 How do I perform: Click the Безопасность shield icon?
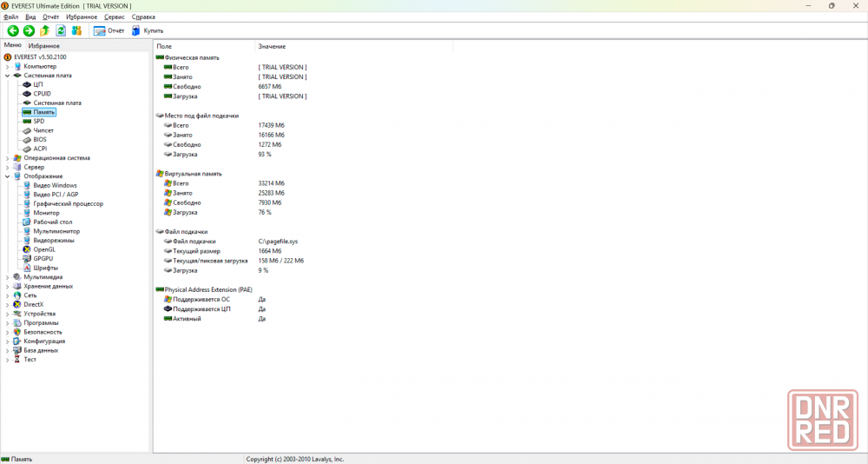(17, 332)
